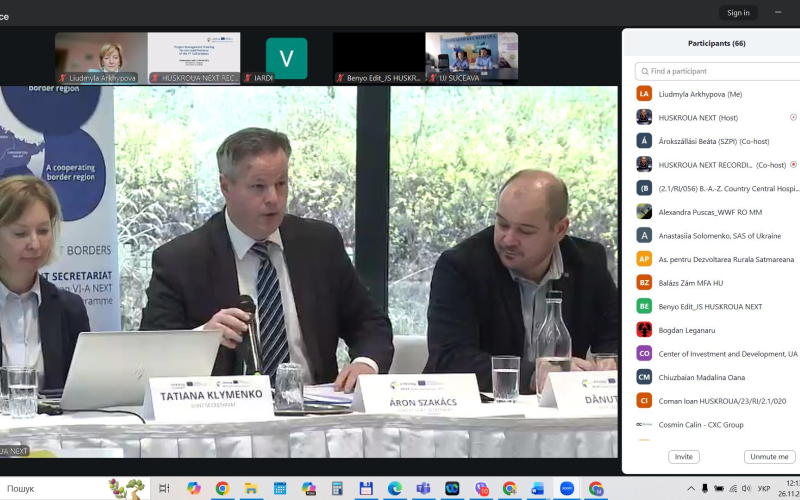Select Liudmyla Arkhypova's video thumbnail
The width and height of the screenshot is (800, 500).
101,56
